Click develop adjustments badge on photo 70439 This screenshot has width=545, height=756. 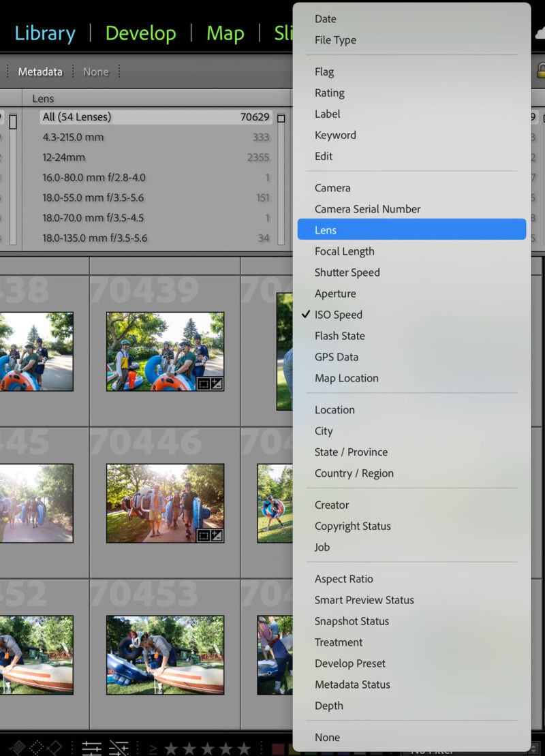[x=216, y=384]
